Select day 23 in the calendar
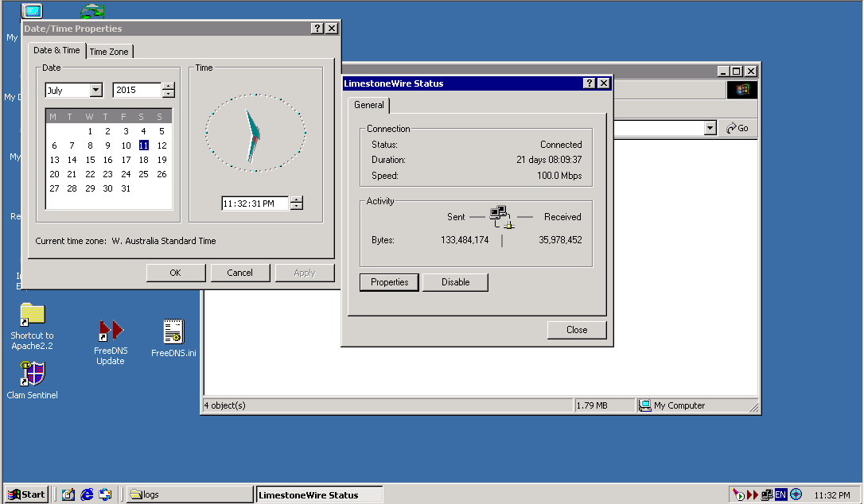Screen dimensions: 864x504 (107, 174)
